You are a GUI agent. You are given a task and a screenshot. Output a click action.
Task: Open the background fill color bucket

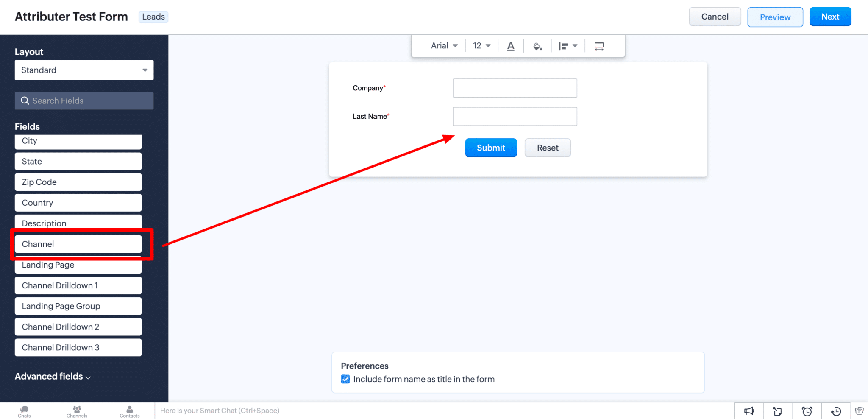(537, 46)
